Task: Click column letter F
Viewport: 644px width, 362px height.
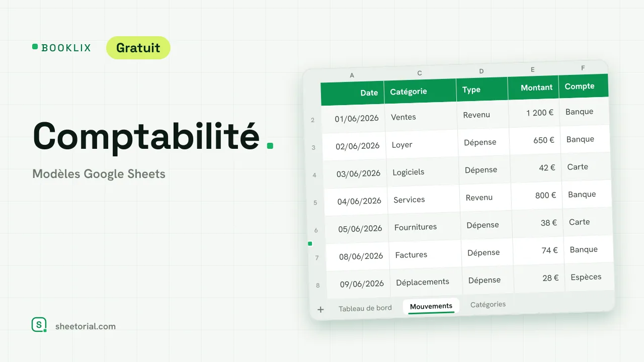Action: (x=583, y=68)
